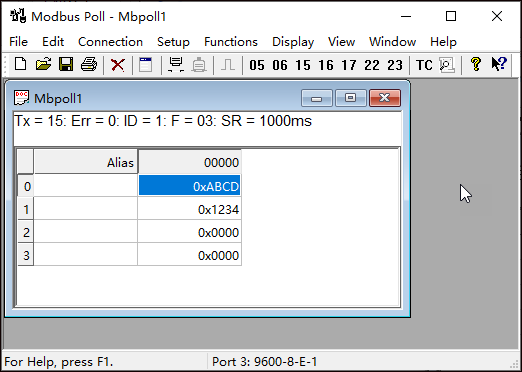Click the Connect toolbar icon
522x372 pixels.
[176, 65]
